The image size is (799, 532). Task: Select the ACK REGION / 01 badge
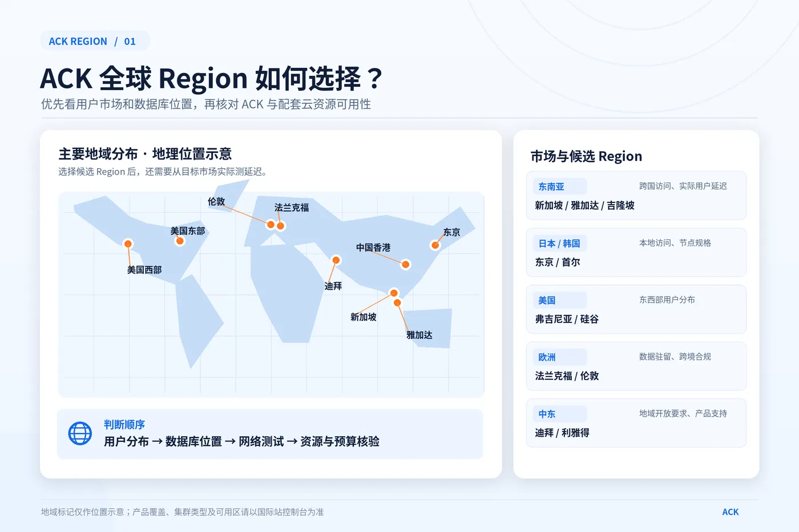tap(95, 41)
